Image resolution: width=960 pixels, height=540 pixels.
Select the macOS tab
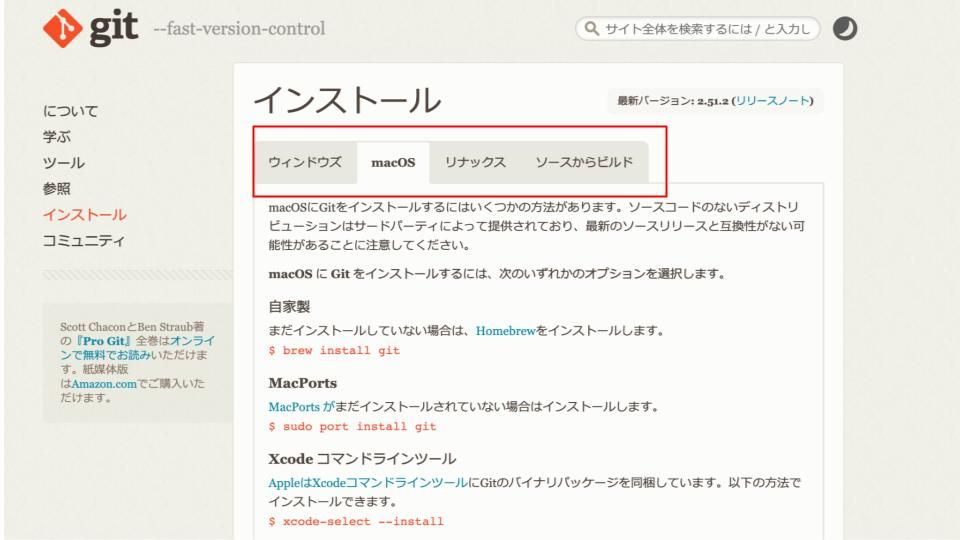click(393, 163)
